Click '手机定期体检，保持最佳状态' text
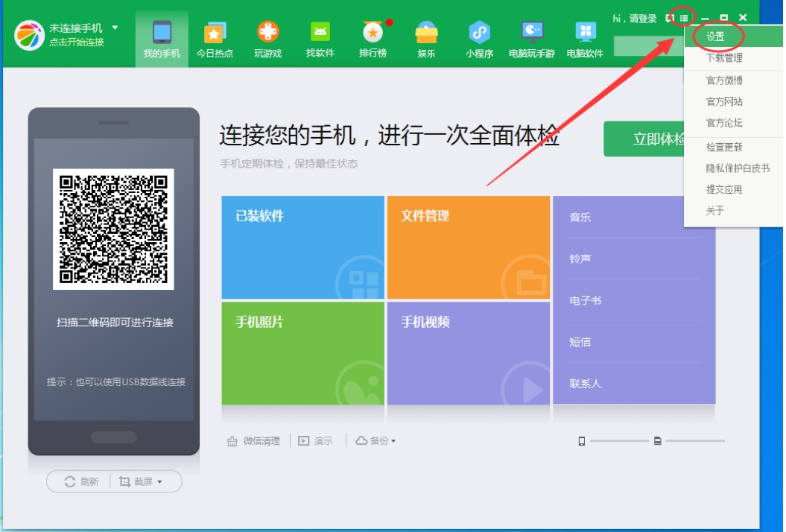Viewport: 786px width, 532px height. (x=289, y=163)
